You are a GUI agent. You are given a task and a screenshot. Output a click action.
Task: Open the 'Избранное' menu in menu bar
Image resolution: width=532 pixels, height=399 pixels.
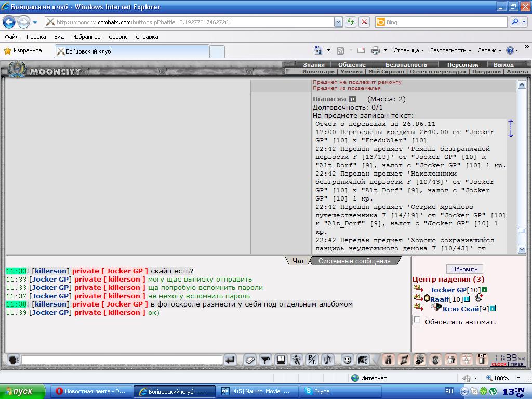tap(86, 37)
